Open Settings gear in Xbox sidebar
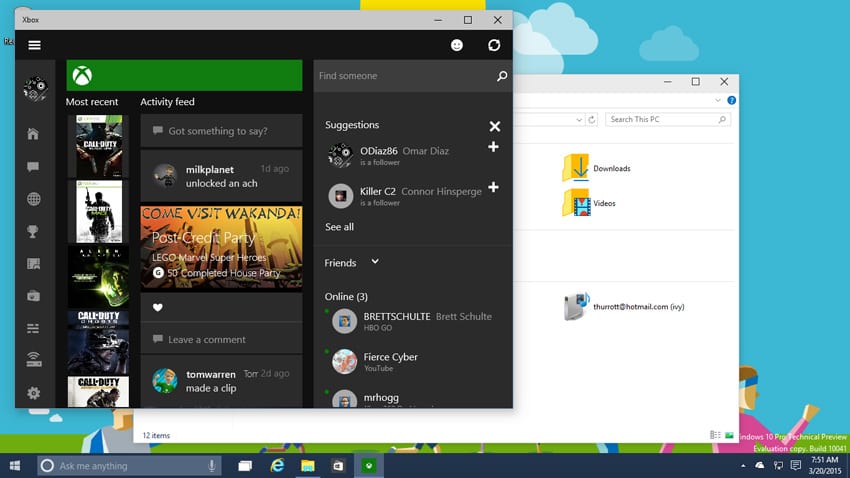The image size is (850, 478). 34,392
